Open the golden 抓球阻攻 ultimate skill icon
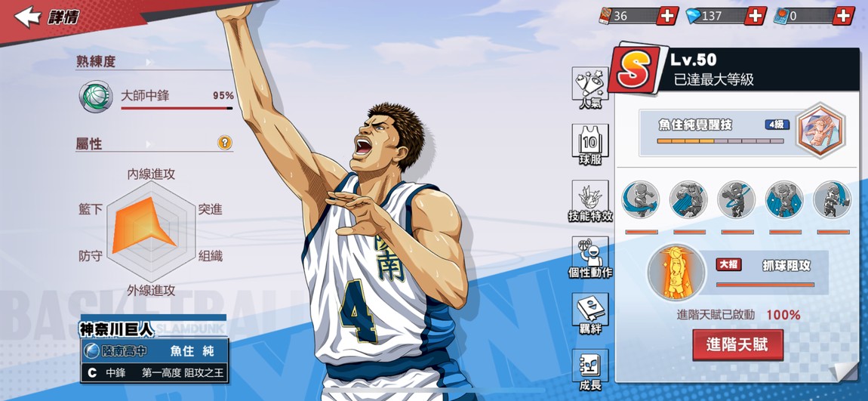 [x=676, y=272]
